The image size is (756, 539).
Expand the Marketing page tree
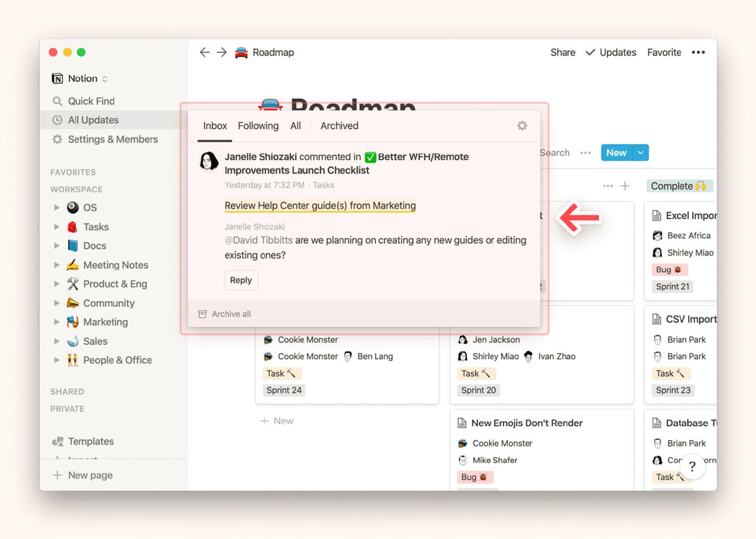point(57,322)
